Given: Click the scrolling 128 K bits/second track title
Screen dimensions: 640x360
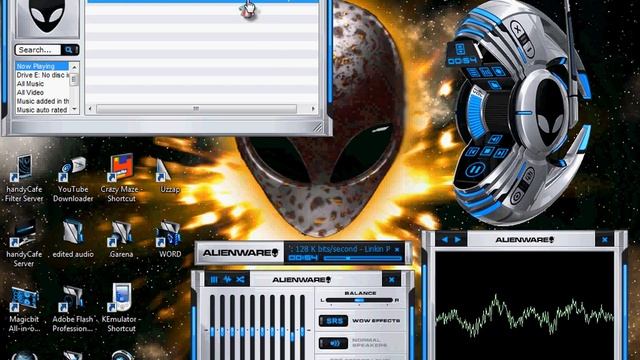Looking at the screenshot, I should tap(340, 249).
